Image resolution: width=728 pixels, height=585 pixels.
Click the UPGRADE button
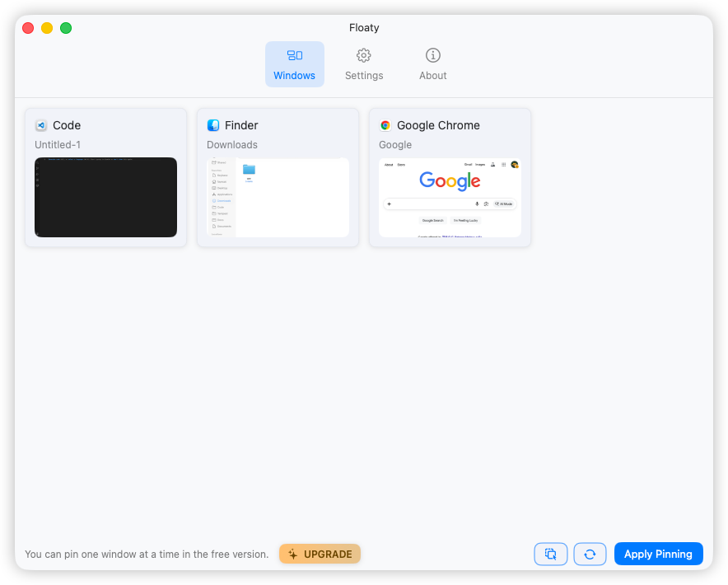tap(320, 554)
